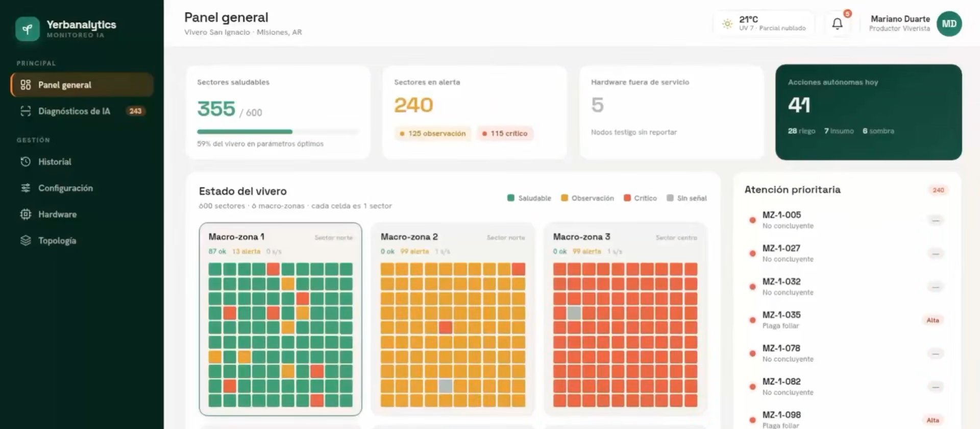Click the Observación legend swatch

tap(565, 198)
